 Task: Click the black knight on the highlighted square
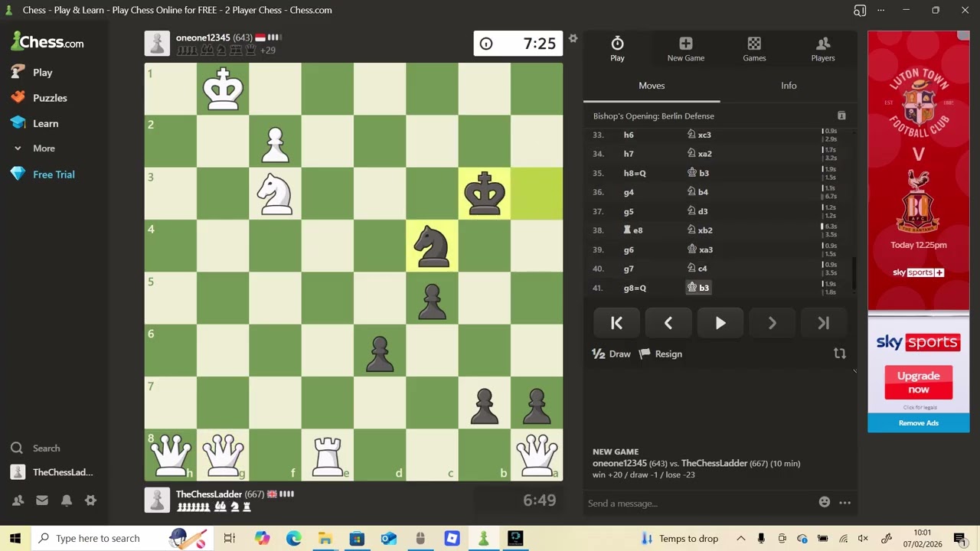coord(432,246)
